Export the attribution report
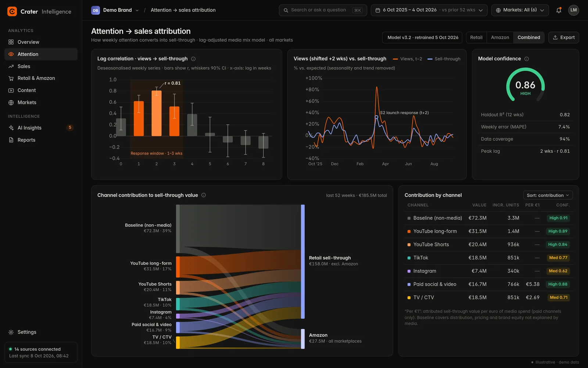 click(x=564, y=38)
